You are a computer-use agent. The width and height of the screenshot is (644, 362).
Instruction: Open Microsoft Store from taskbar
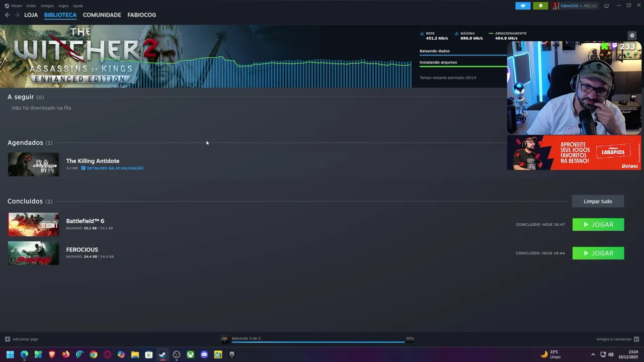[149, 354]
